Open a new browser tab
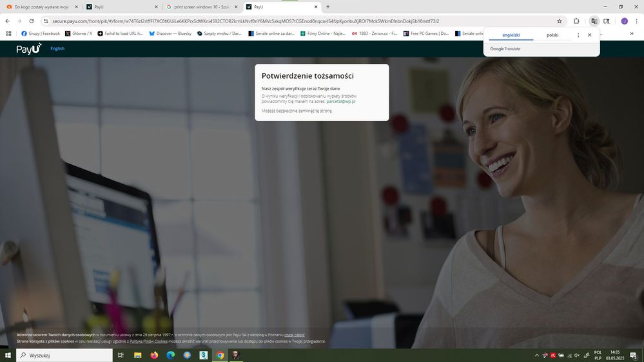Screen dimensions: 644x362 click(x=328, y=7)
